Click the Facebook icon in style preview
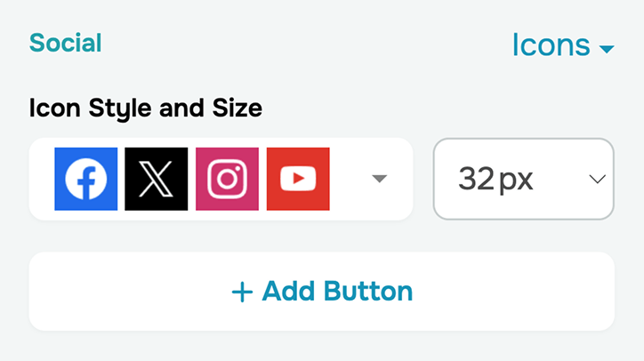This screenshot has height=361, width=644. pos(86,179)
